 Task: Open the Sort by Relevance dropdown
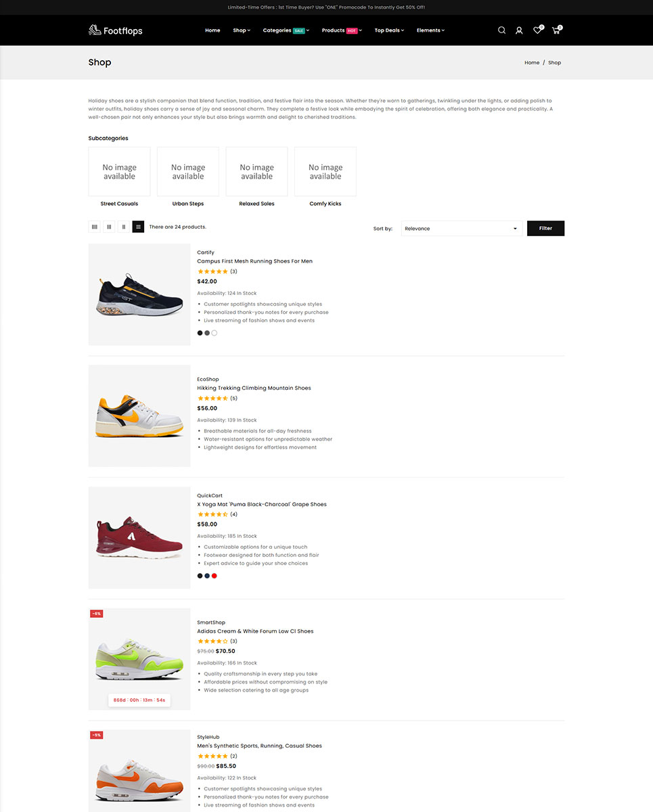coord(461,229)
